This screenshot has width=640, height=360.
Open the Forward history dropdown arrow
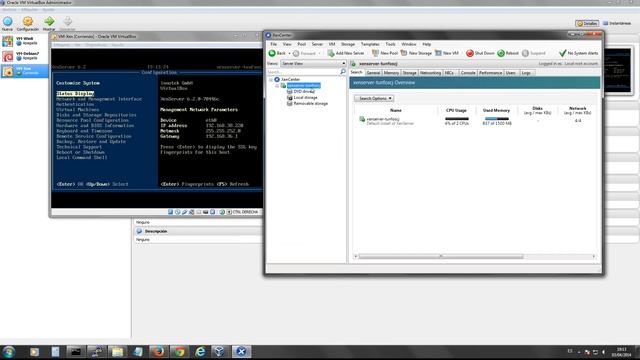[319, 53]
